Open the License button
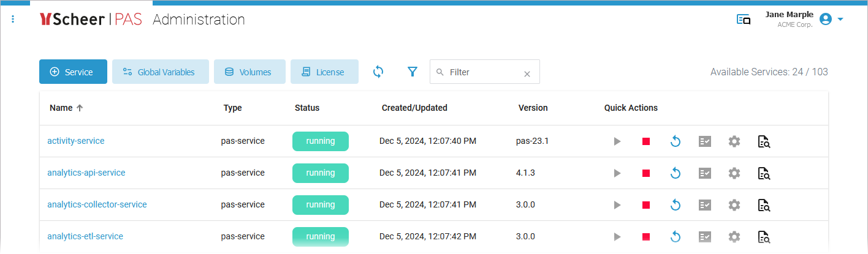 click(x=324, y=72)
